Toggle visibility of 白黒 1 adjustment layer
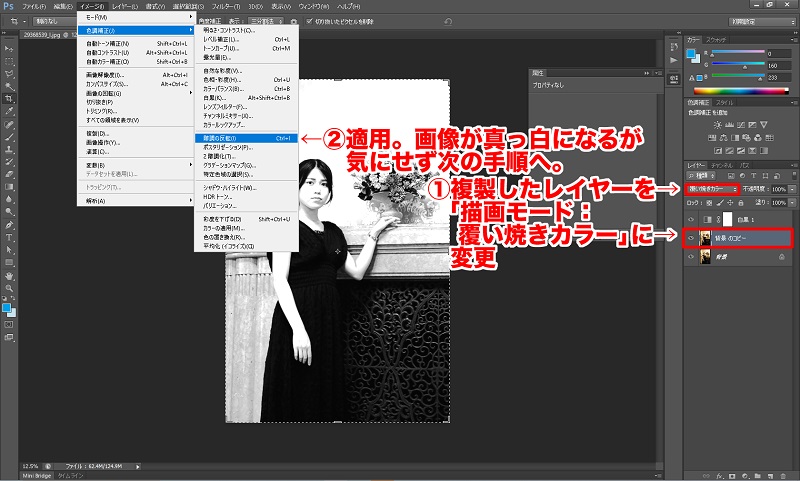The height and width of the screenshot is (481, 800). click(x=691, y=219)
